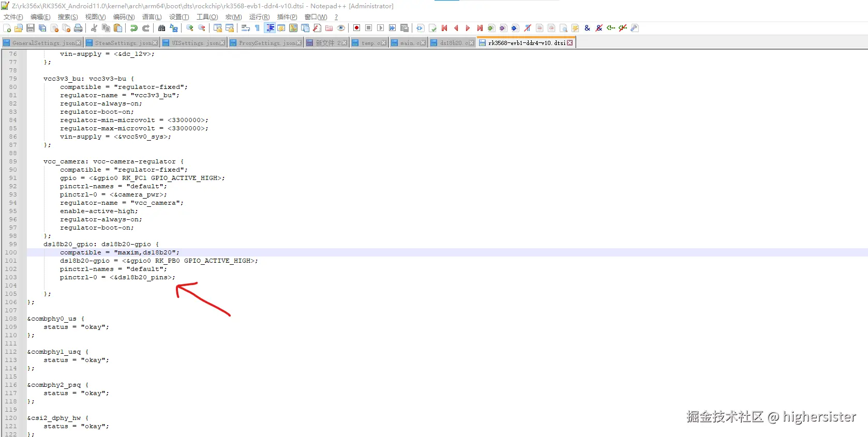Redo the last undone edit
This screenshot has height=437, width=868.
[146, 28]
